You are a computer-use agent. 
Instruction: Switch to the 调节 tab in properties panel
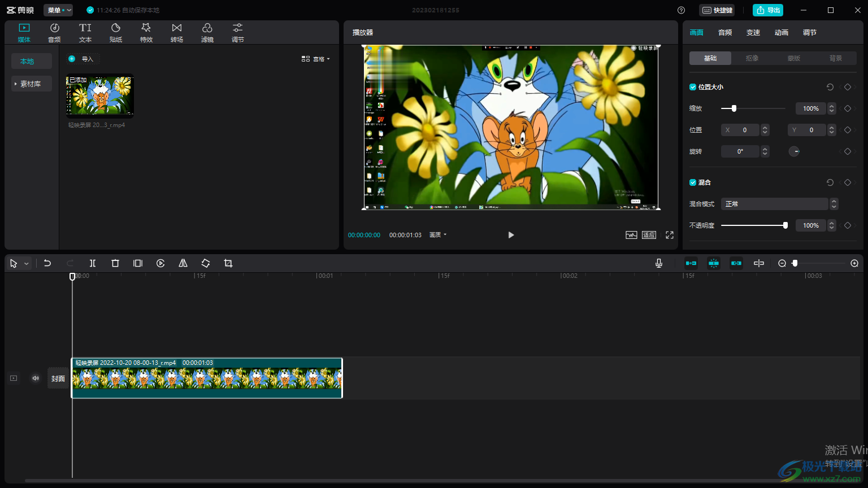[x=810, y=33]
